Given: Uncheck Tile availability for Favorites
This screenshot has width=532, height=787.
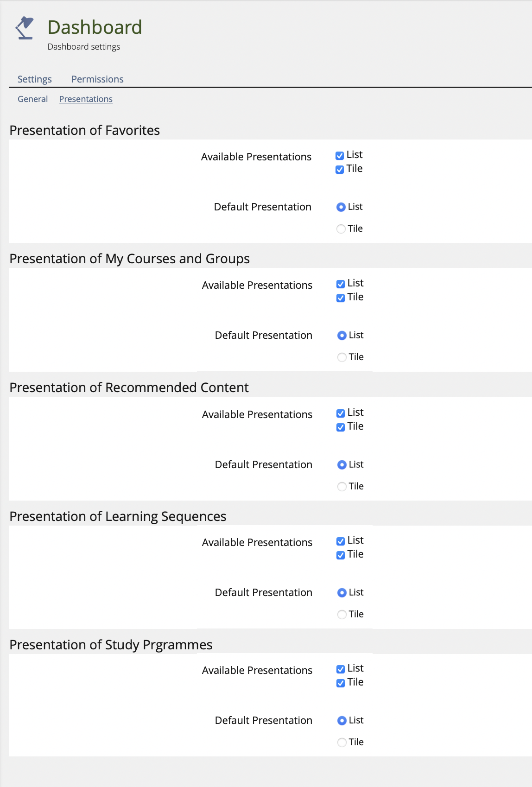Looking at the screenshot, I should (x=340, y=170).
